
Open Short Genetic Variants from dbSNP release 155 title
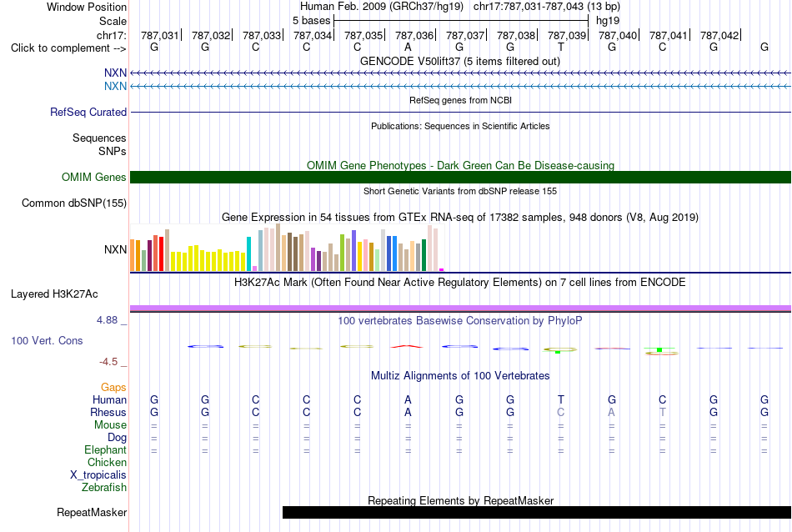coord(460,191)
